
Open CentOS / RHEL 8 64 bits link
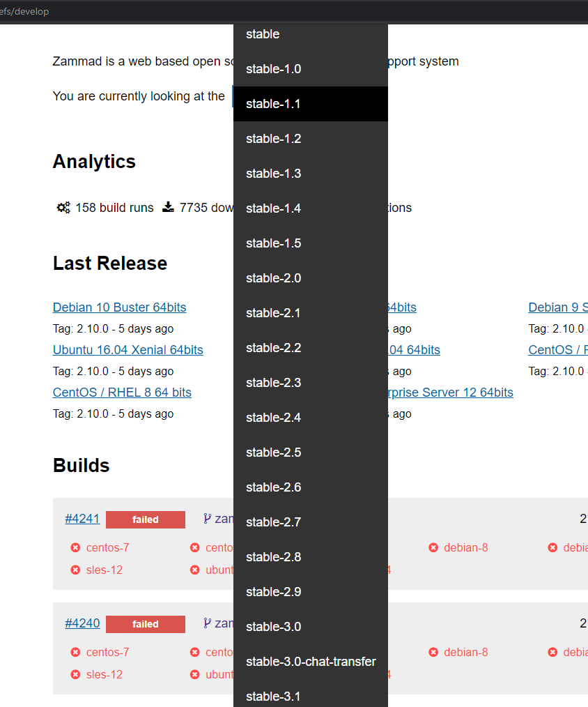(122, 393)
